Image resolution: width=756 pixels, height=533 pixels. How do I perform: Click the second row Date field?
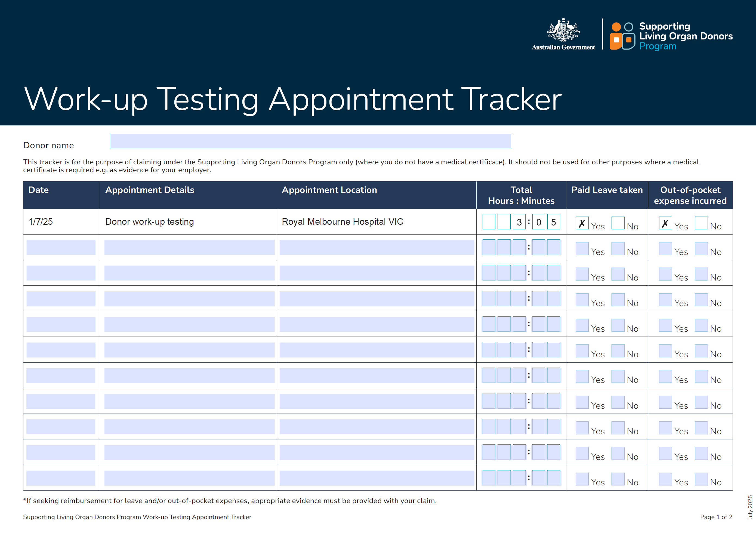[x=61, y=247]
